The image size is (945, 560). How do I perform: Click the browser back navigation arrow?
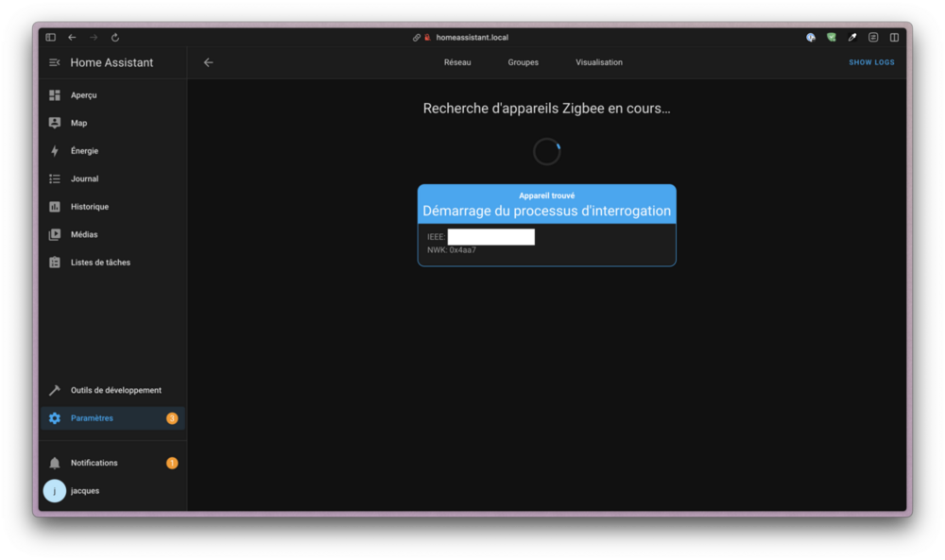click(73, 38)
